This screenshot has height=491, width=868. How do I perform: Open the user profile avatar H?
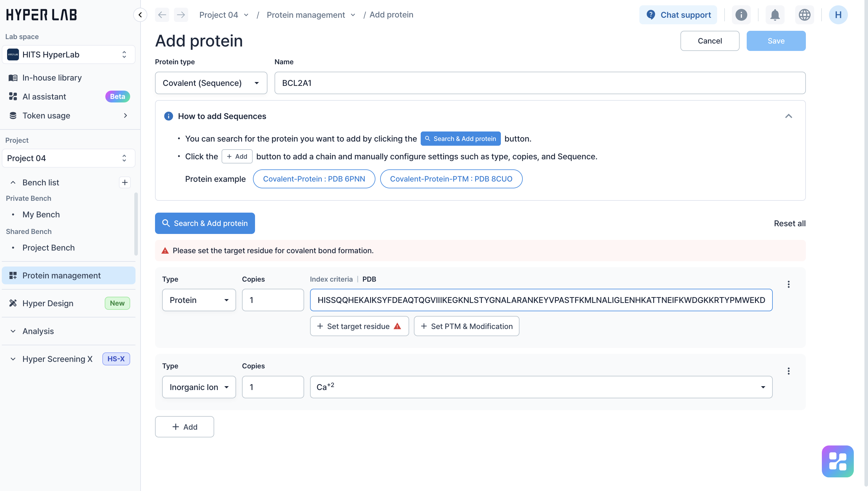pos(838,15)
